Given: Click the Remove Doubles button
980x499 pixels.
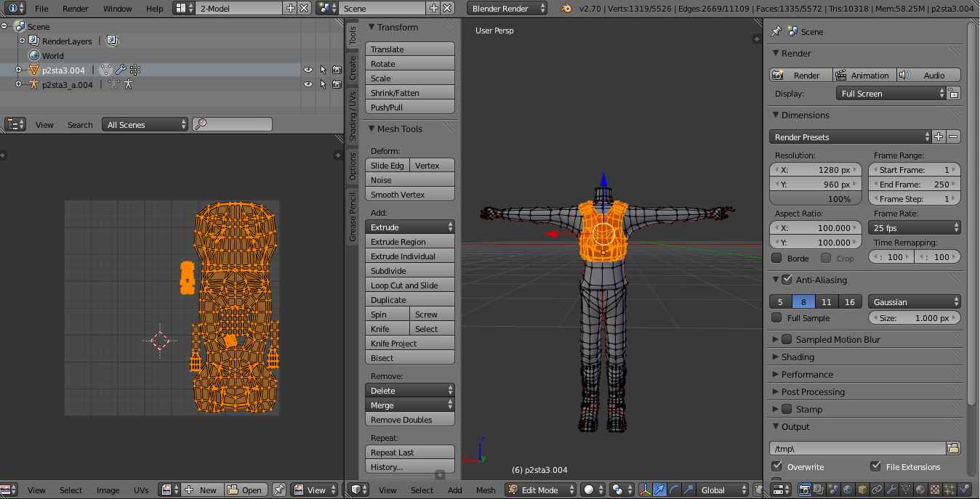Looking at the screenshot, I should pos(409,420).
